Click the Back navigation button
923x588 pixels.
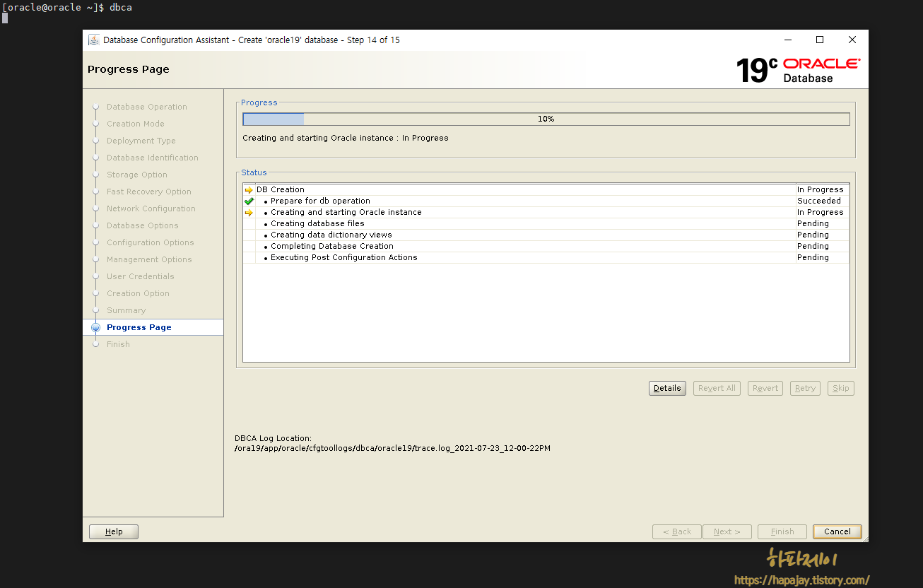pos(677,531)
